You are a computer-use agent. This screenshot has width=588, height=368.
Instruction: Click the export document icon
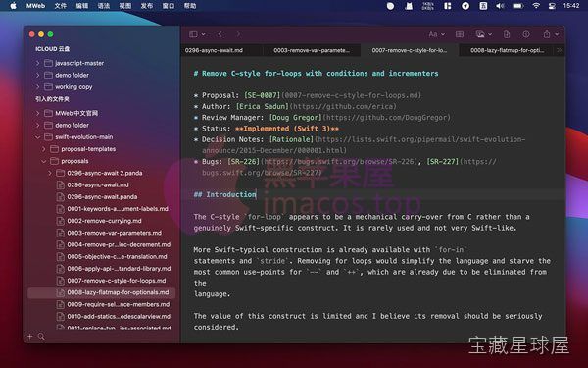[x=507, y=34]
